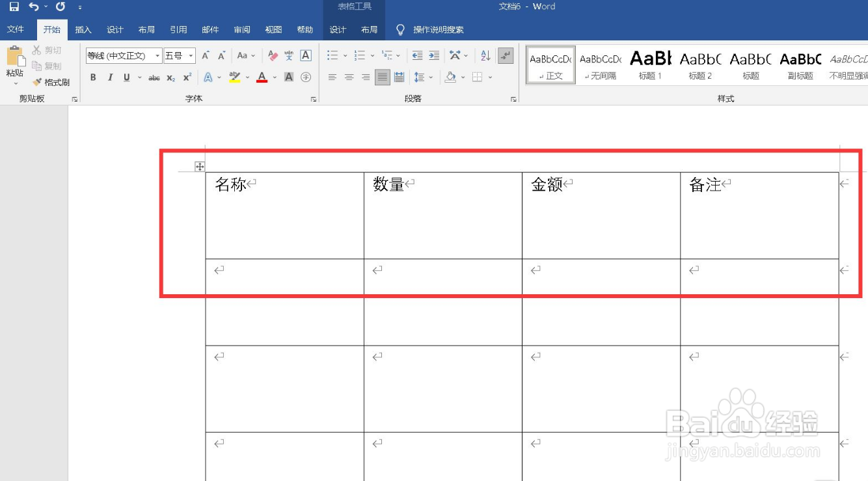Toggle Show/Hide paragraph marks button
The width and height of the screenshot is (868, 481).
tap(506, 56)
